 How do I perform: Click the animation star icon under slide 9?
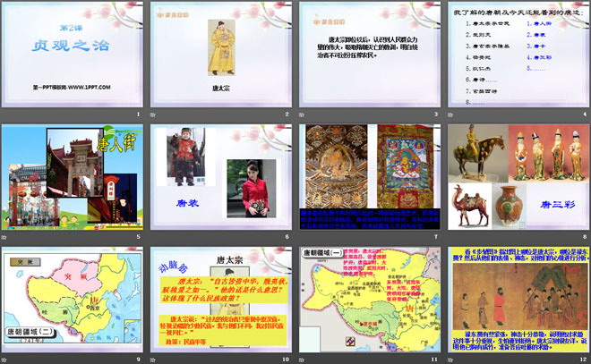[4, 360]
